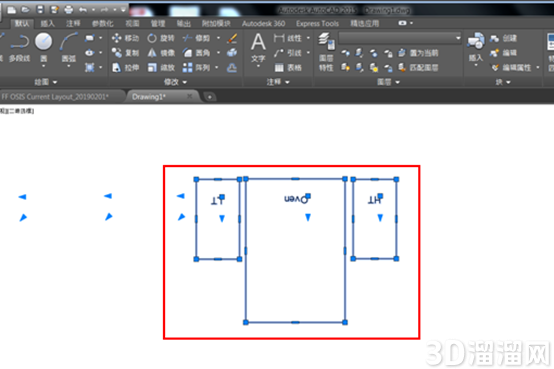The height and width of the screenshot is (369, 554).
Task: Click the new drawing tab plus button
Action: (x=209, y=97)
